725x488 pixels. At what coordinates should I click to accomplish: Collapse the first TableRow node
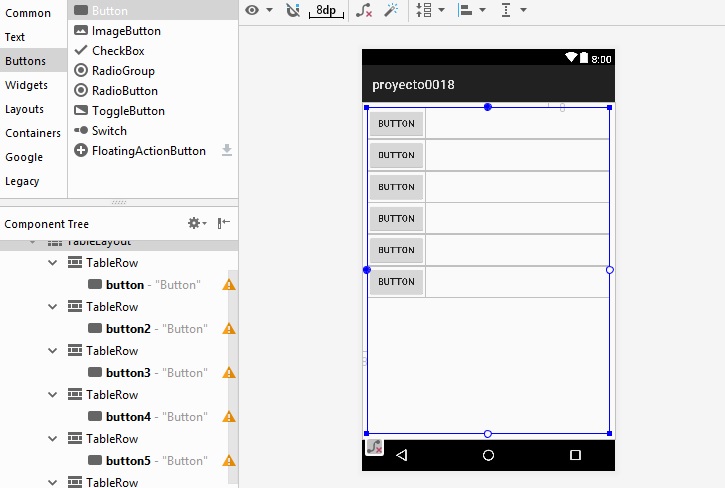[53, 263]
